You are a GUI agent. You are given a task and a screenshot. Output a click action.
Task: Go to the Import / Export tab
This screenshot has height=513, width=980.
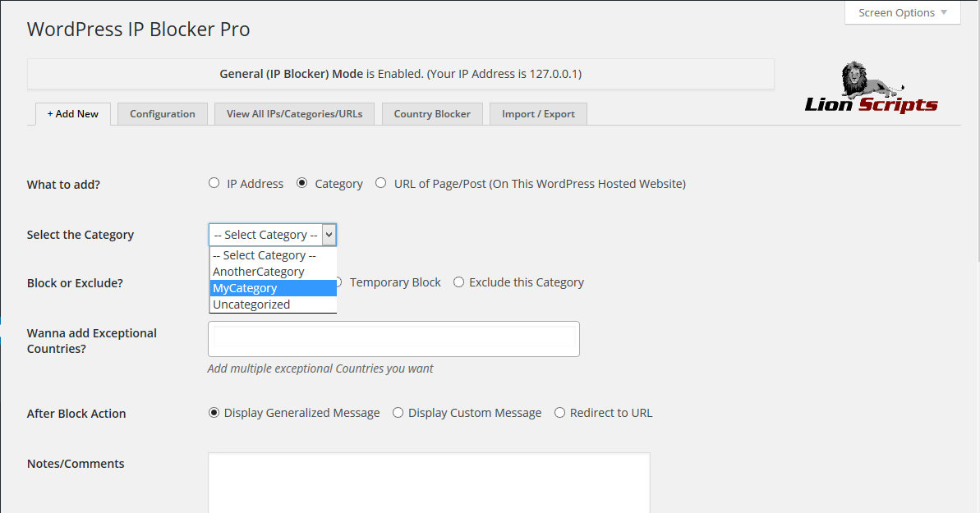coord(538,114)
